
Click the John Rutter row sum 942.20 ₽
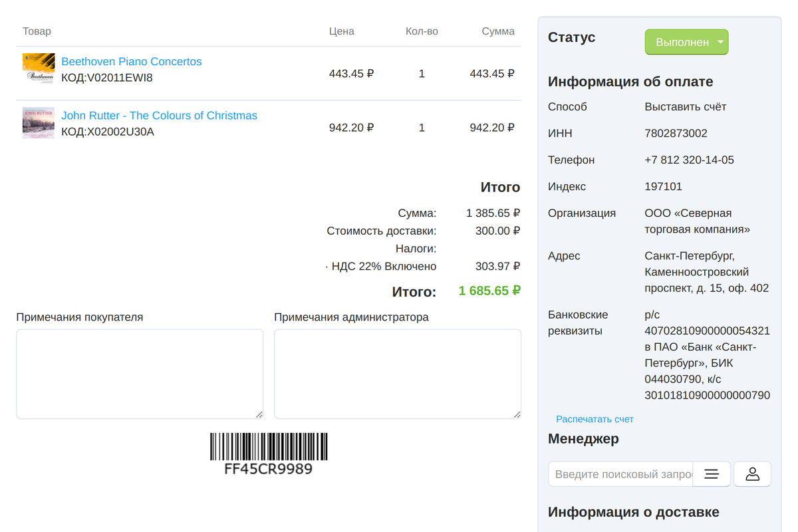(x=492, y=128)
